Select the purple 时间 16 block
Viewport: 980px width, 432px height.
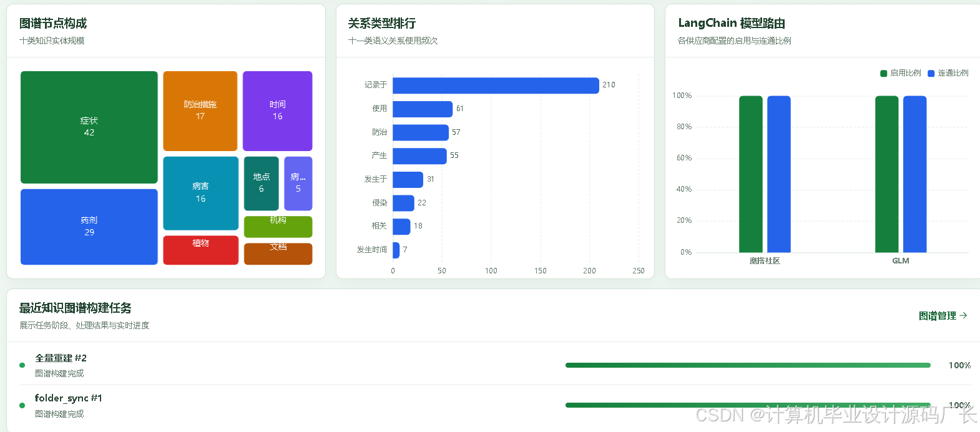(277, 111)
